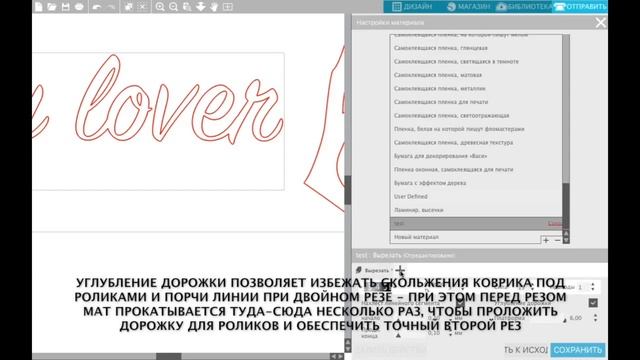This screenshot has height=360, width=640.
Task: Click the down-arrow drag zoom icon
Action: point(200,7)
